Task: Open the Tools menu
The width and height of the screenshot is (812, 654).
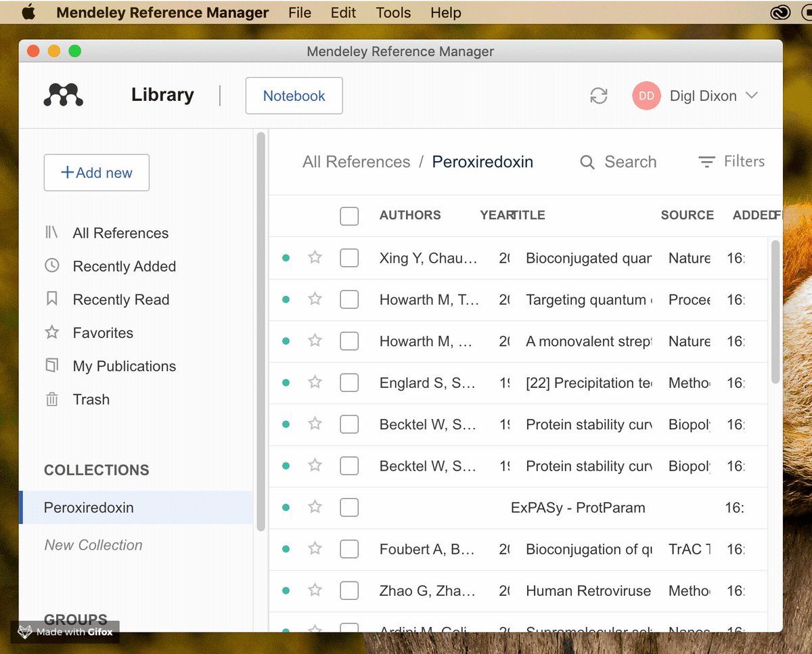Action: pyautogui.click(x=393, y=12)
